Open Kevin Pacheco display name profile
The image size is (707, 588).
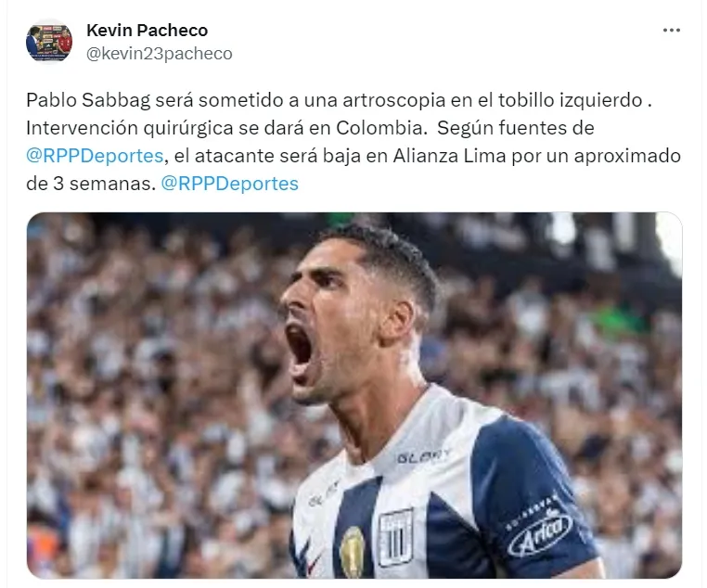147,31
